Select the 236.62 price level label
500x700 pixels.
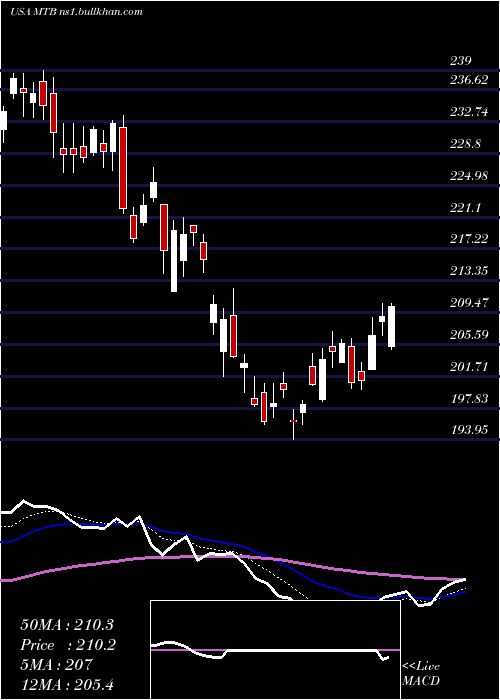[468, 80]
